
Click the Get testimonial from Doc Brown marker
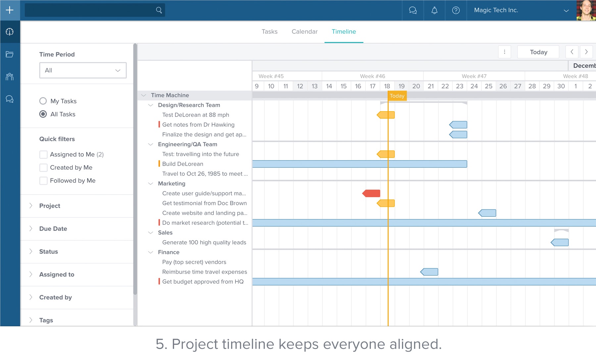click(x=386, y=203)
